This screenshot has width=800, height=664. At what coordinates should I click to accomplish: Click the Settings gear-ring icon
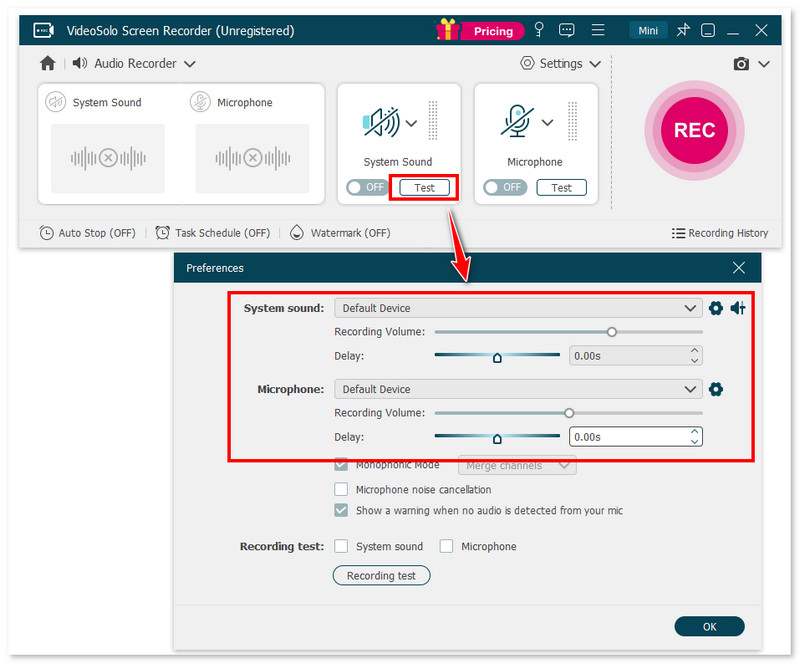[x=527, y=63]
